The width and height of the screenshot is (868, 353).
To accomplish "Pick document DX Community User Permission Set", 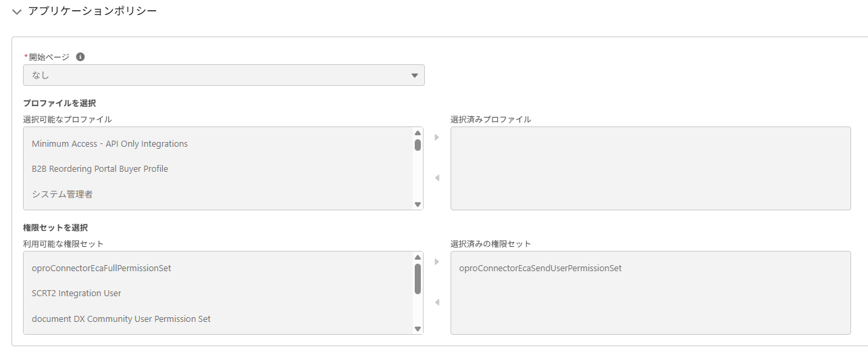I will pos(121,319).
